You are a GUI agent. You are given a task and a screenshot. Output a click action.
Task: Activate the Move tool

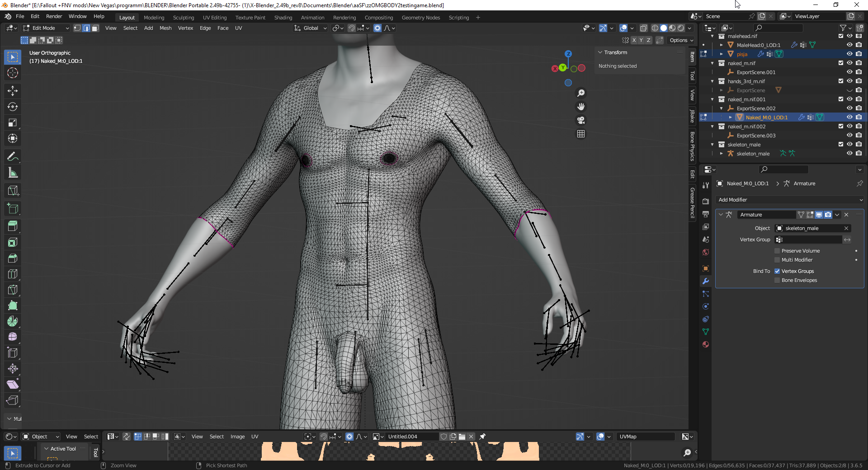click(13, 91)
